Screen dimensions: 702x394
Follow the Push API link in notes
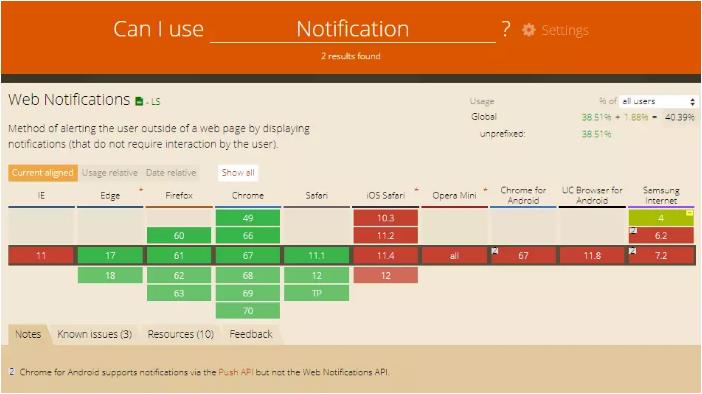pos(236,372)
